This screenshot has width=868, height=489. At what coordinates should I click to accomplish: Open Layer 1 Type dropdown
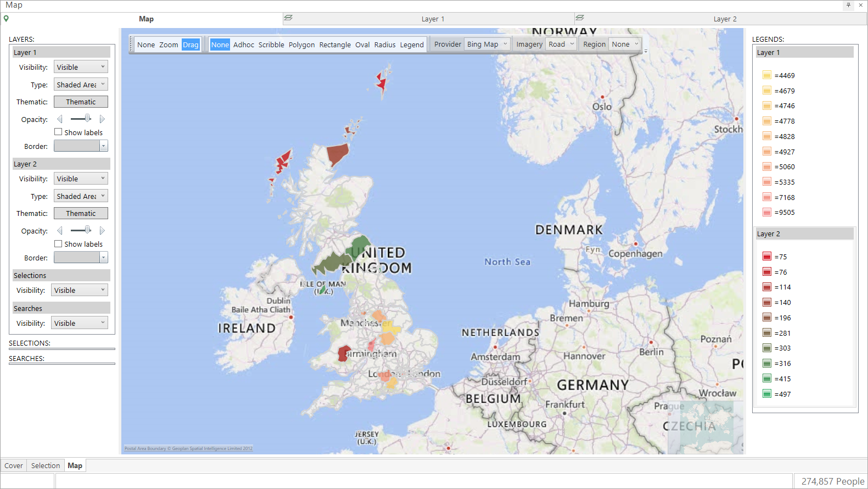click(81, 85)
